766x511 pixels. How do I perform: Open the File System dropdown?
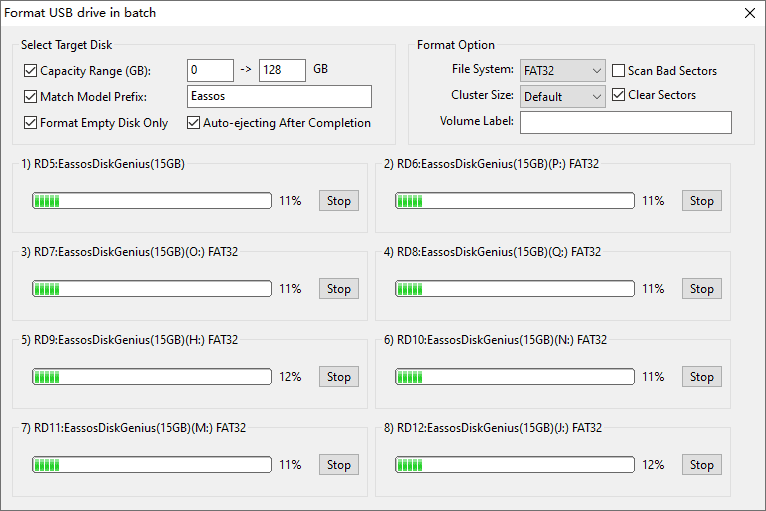point(563,71)
